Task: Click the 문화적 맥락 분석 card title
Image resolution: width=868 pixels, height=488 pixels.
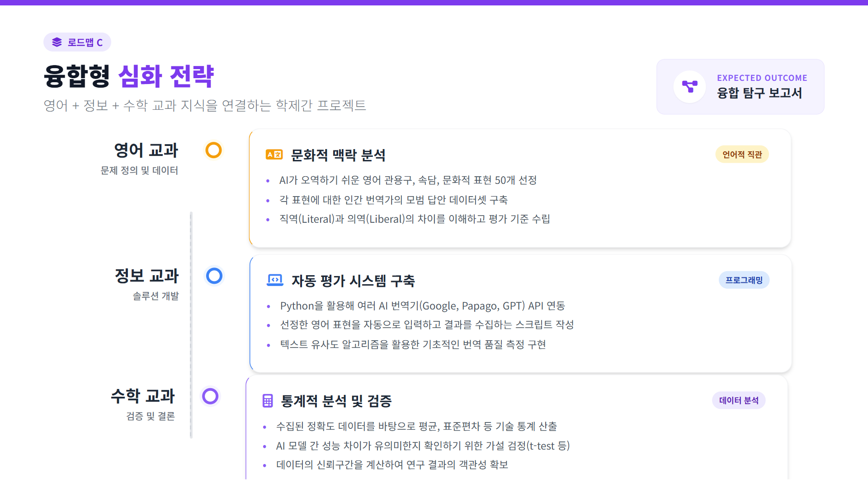Action: [x=338, y=155]
